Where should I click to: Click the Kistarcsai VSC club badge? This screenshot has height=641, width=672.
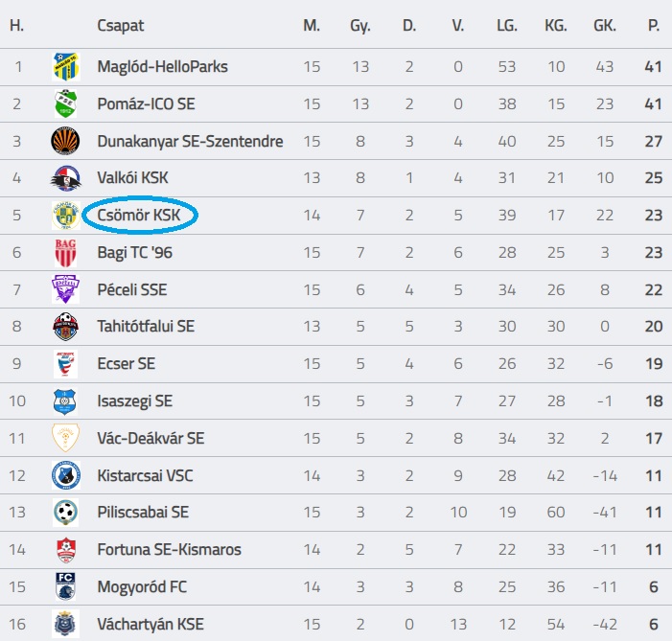[x=65, y=475]
